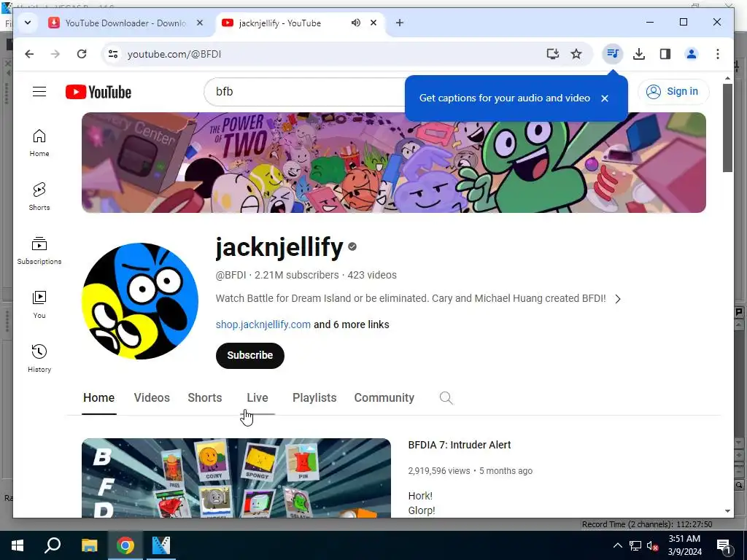Click the Sign in button
The image size is (747, 560).
[x=673, y=91]
